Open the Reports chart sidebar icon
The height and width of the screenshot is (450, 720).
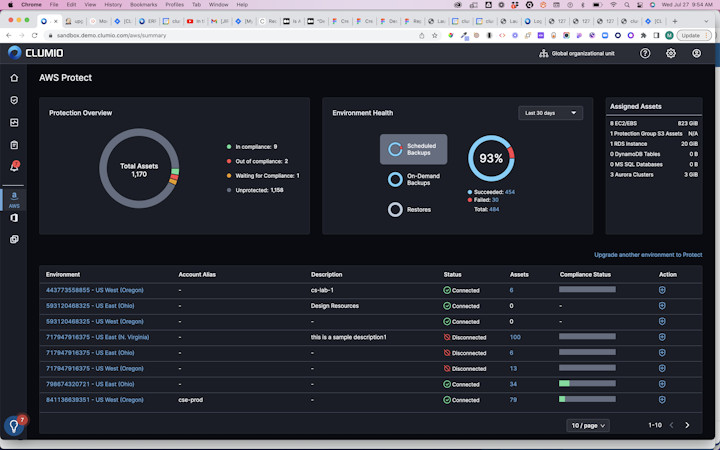(x=14, y=123)
